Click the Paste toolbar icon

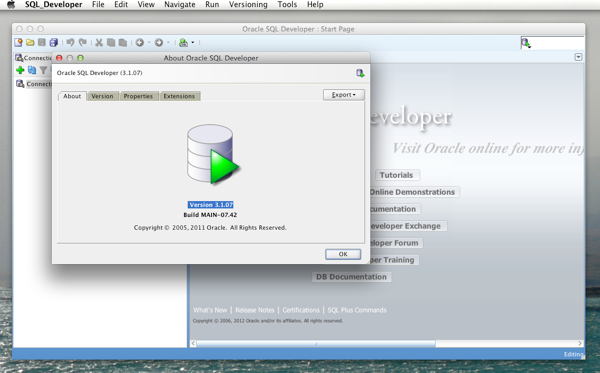coord(123,42)
